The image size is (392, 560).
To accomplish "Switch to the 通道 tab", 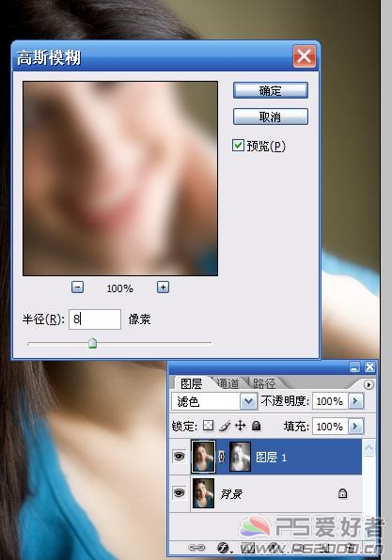I will click(229, 383).
